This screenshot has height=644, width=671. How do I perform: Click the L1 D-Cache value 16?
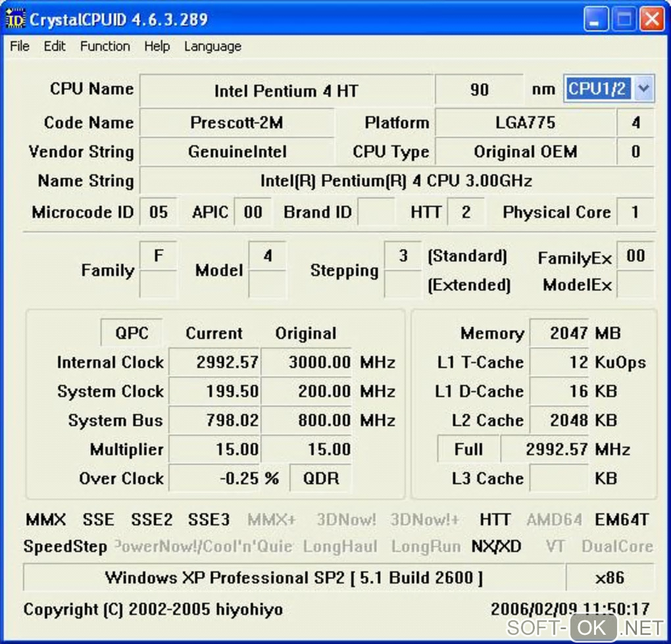click(x=560, y=391)
